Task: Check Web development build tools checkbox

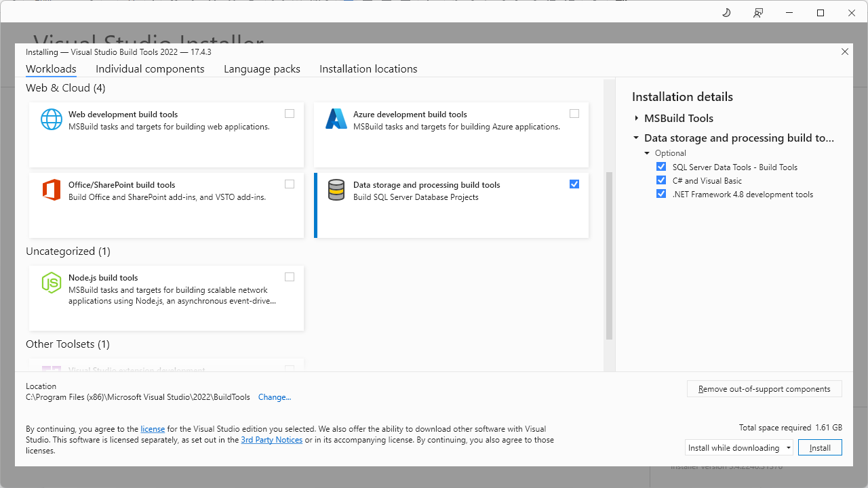Action: 290,114
